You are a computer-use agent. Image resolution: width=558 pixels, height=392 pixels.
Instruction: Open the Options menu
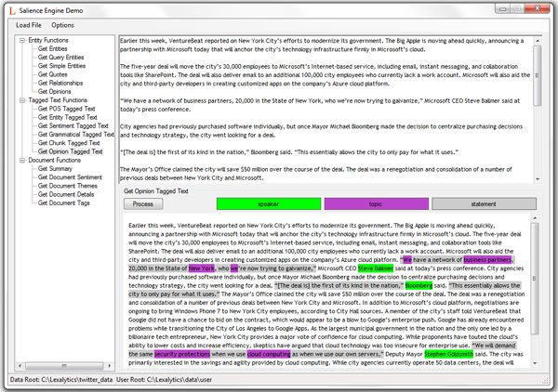tap(63, 24)
